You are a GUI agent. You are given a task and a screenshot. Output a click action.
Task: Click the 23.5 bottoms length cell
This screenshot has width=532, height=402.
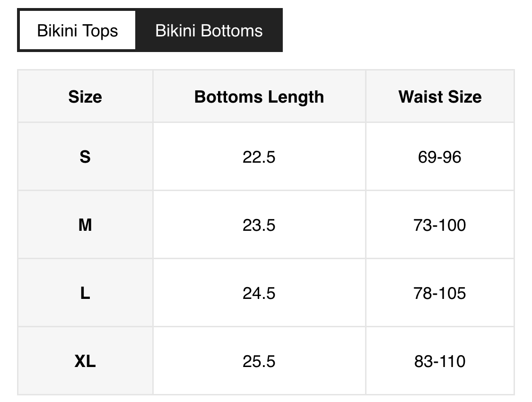click(259, 225)
